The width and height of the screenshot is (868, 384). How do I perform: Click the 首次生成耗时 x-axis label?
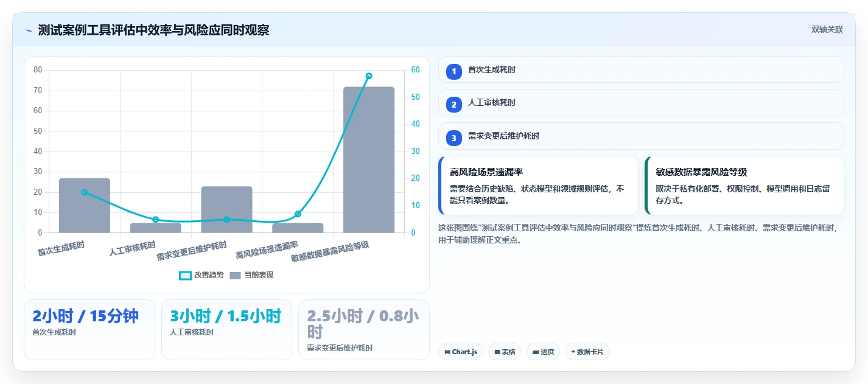[61, 249]
